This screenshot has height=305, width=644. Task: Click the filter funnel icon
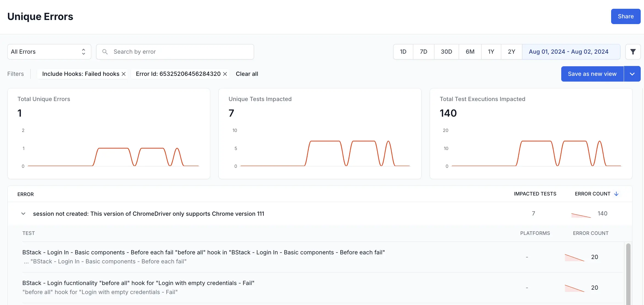[x=633, y=52]
